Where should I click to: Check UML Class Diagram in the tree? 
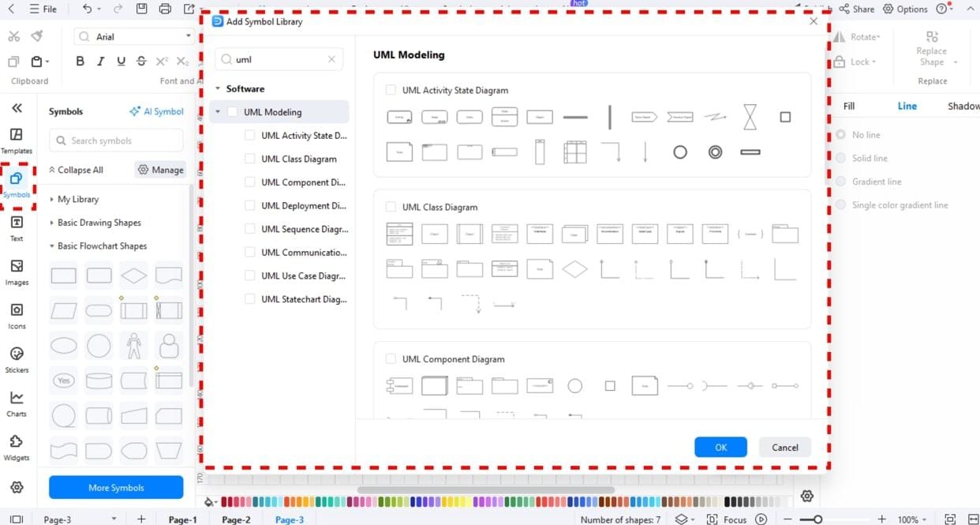pyautogui.click(x=250, y=159)
